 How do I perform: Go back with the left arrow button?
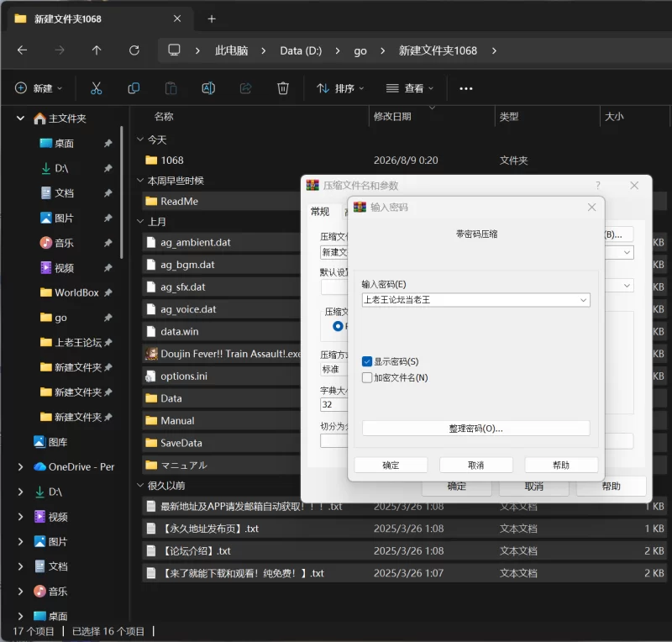click(23, 50)
